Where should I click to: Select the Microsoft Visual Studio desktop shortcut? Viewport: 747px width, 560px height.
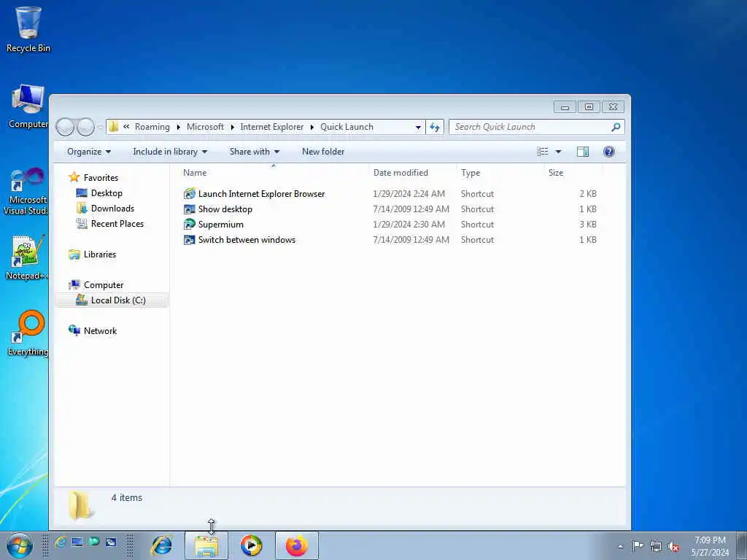tap(26, 192)
